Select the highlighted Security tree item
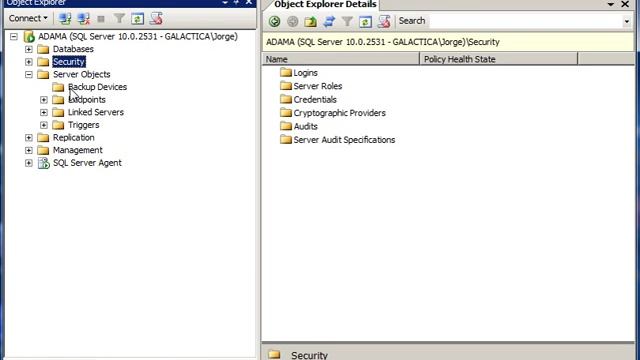Screen dimensions: 640x360 (x=69, y=62)
